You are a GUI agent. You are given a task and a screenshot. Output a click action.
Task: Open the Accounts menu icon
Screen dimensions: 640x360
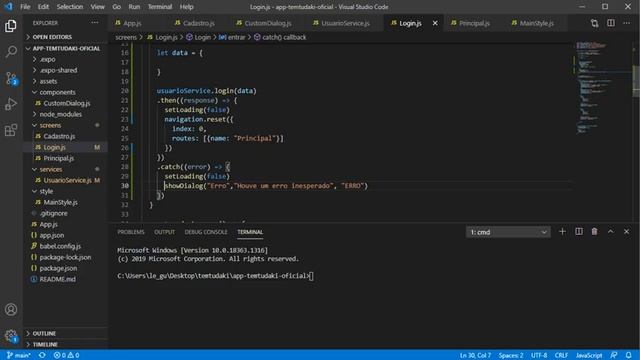pos(11,309)
